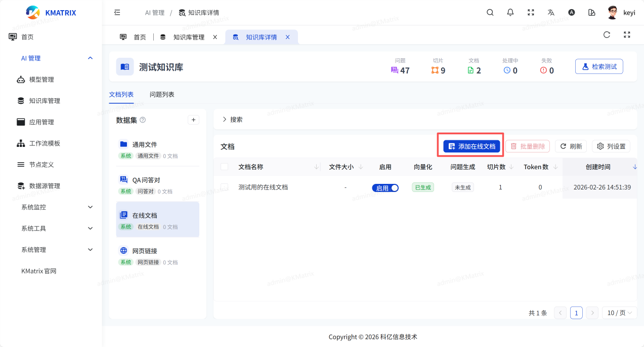Click the search magnifier icon in header
The height and width of the screenshot is (347, 644).
click(x=490, y=13)
